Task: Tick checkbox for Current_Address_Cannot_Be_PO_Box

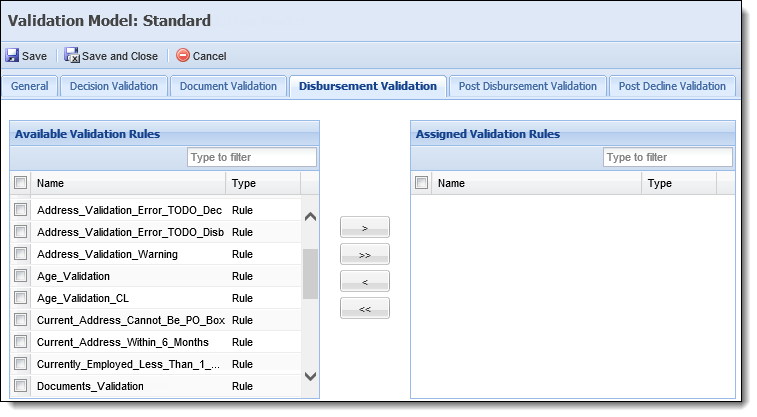Action: pos(20,320)
